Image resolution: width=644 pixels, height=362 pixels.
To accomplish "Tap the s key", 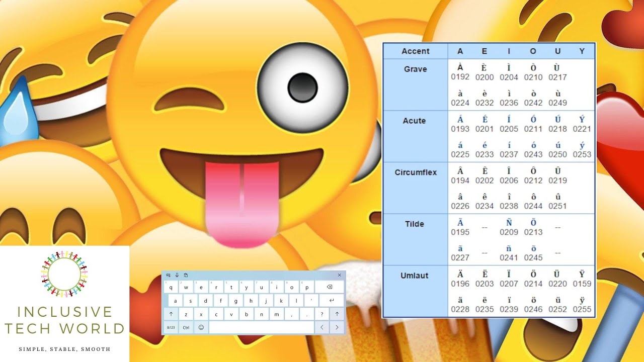I will [x=191, y=300].
